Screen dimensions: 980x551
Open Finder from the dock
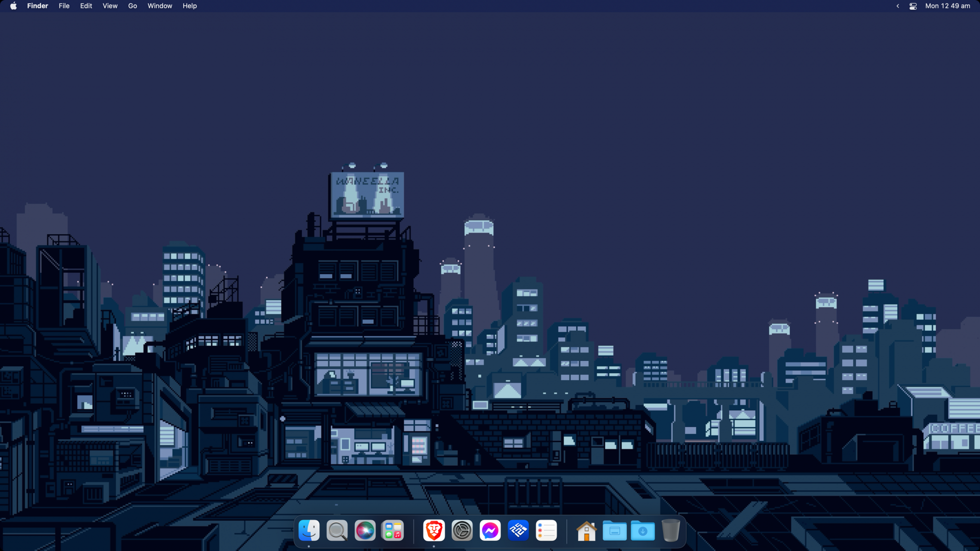[x=309, y=530]
